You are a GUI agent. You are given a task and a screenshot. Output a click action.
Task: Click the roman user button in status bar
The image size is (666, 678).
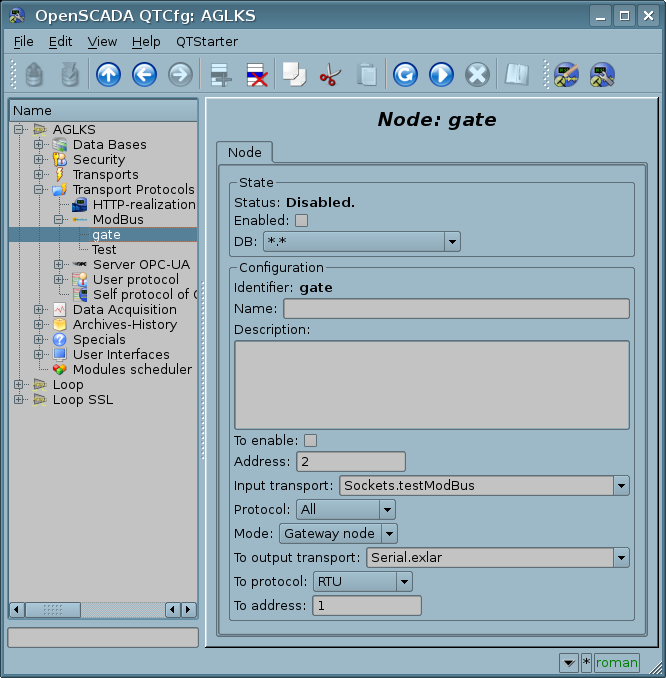coord(617,662)
